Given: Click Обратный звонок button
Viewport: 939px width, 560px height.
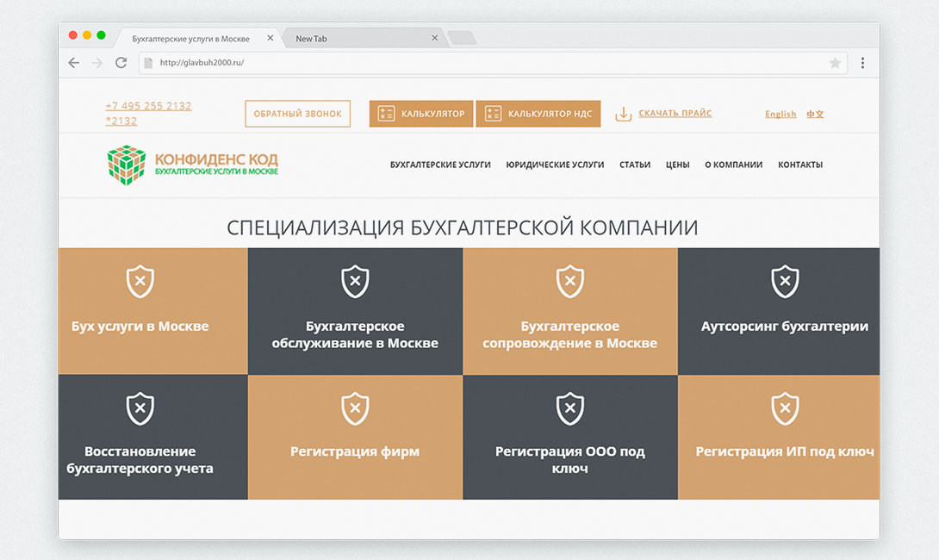Looking at the screenshot, I should (297, 114).
